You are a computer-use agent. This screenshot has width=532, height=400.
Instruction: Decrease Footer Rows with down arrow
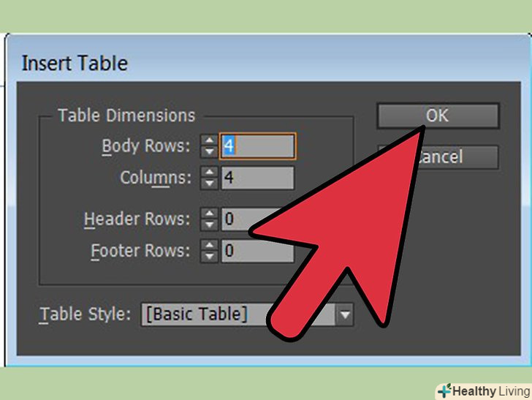coord(209,257)
